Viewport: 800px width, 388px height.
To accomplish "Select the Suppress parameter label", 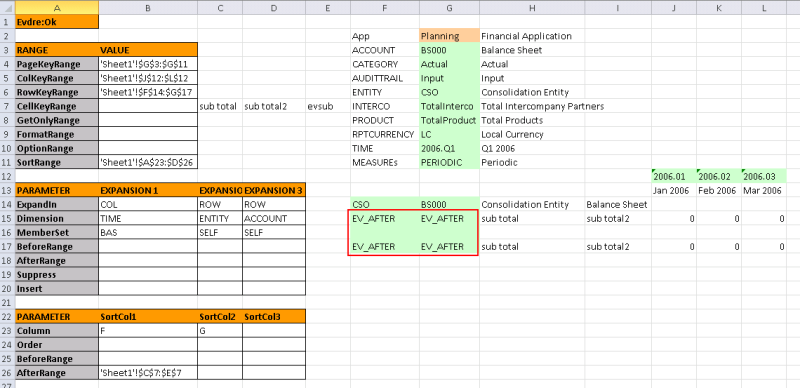I will (x=57, y=275).
